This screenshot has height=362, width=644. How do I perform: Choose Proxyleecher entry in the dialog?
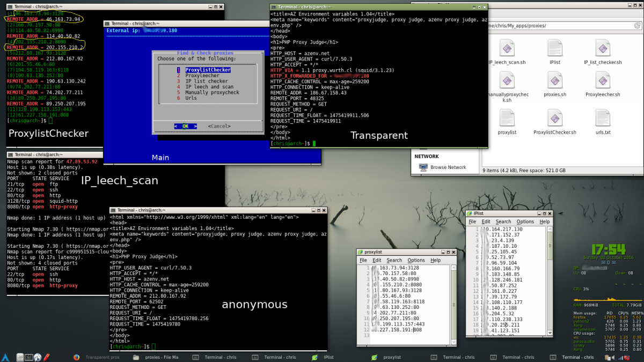202,76
